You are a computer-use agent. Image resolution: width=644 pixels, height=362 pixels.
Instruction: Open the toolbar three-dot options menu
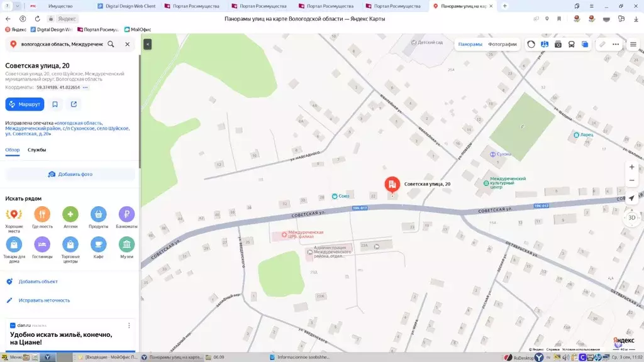pyautogui.click(x=615, y=44)
